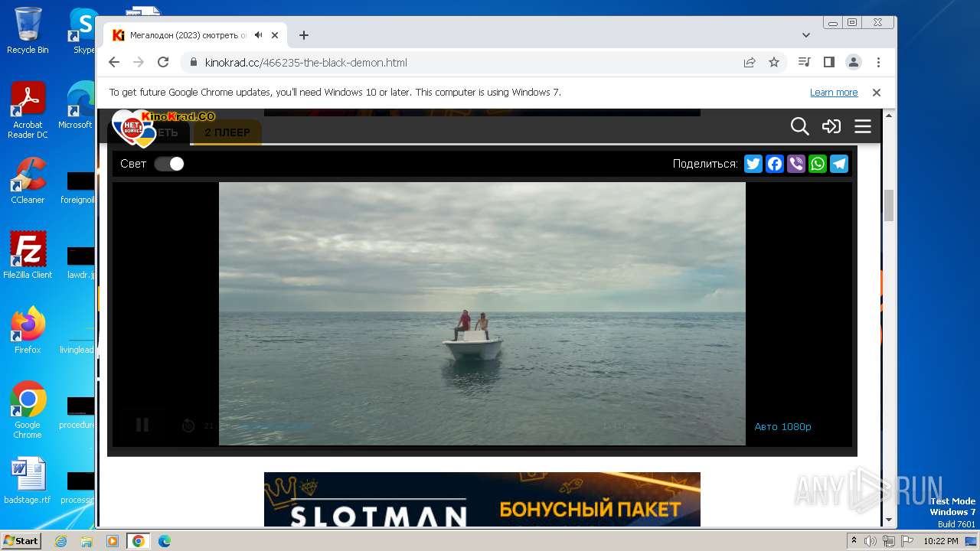Click the Learn more link
Screen dimensions: 980x551
(834, 93)
